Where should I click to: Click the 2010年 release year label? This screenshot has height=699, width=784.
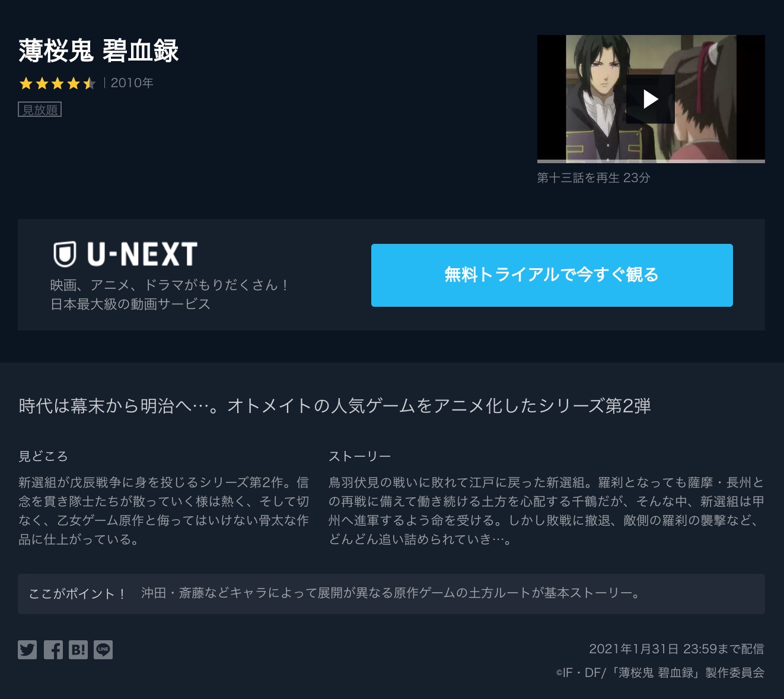click(132, 83)
